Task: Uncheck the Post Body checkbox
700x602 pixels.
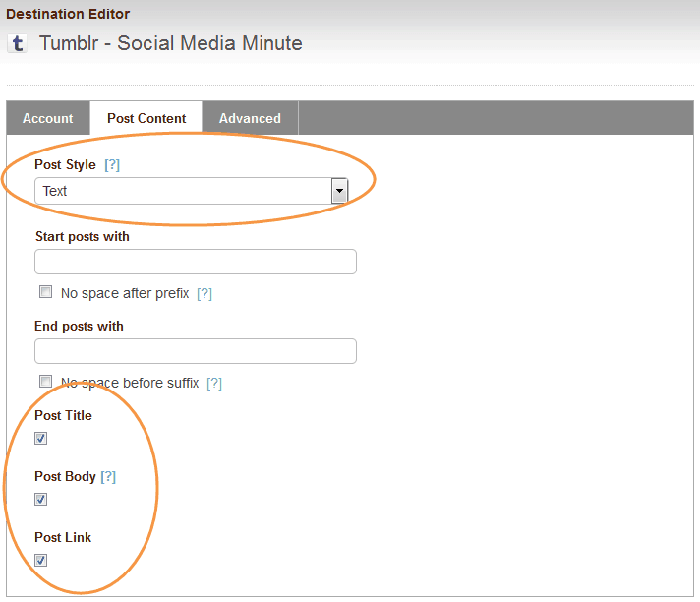Action: point(40,499)
